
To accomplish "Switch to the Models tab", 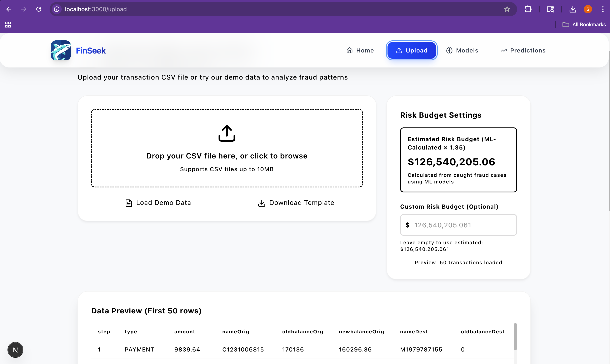I will click(x=462, y=51).
